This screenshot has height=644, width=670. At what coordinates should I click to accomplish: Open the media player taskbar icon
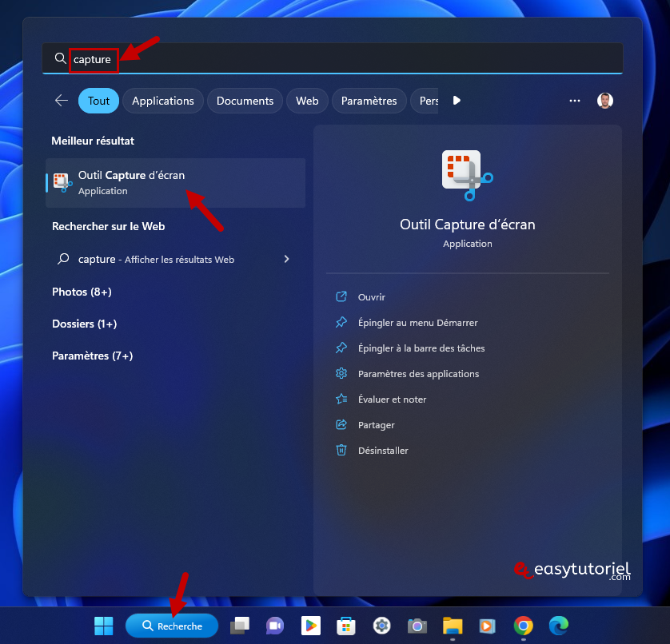pos(488,626)
